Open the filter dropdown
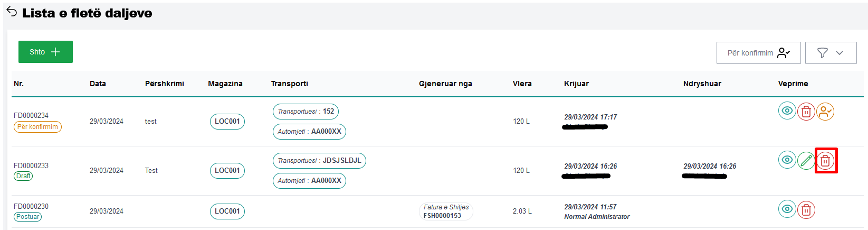This screenshot has width=868, height=230. coord(830,53)
